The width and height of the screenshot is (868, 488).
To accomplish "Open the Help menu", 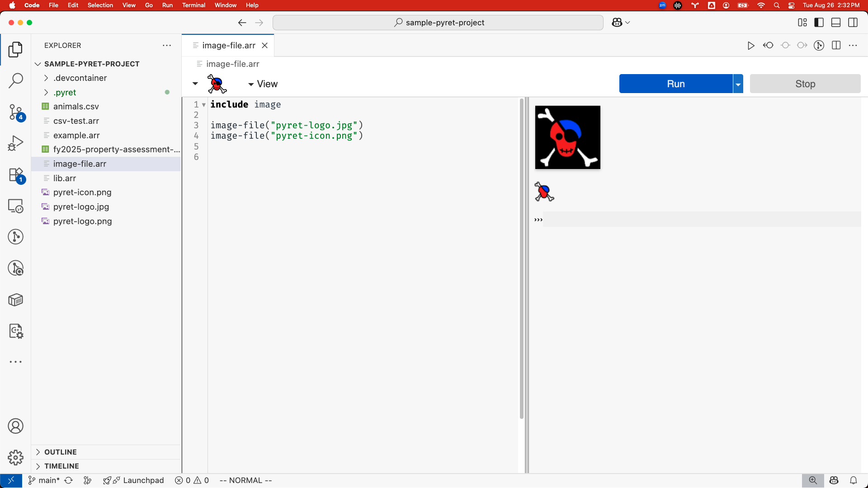I will (x=252, y=5).
